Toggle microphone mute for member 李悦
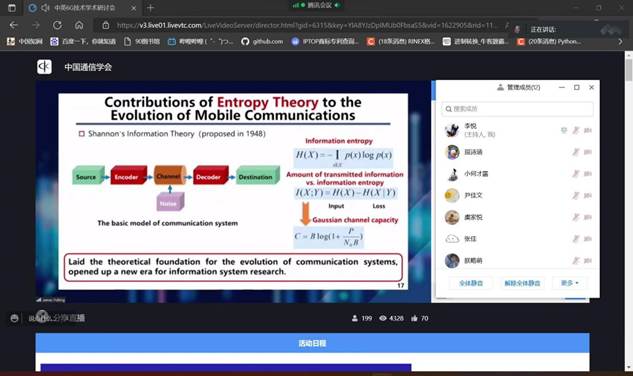 576,130
